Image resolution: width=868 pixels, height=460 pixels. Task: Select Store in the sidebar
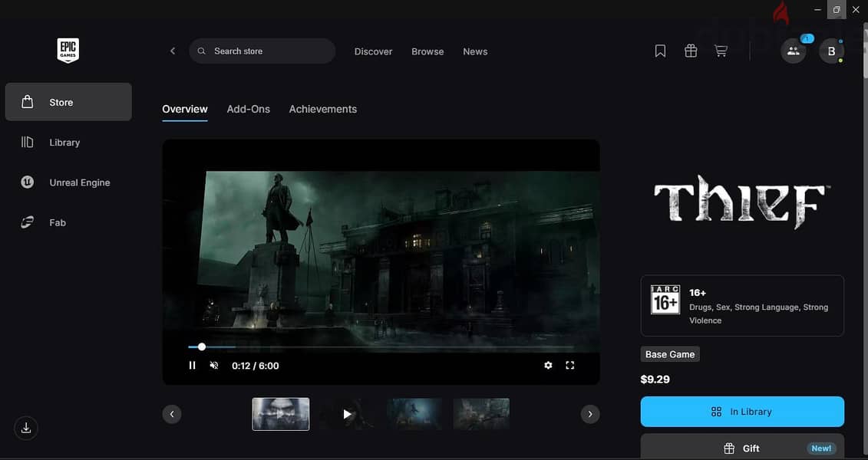click(x=68, y=102)
